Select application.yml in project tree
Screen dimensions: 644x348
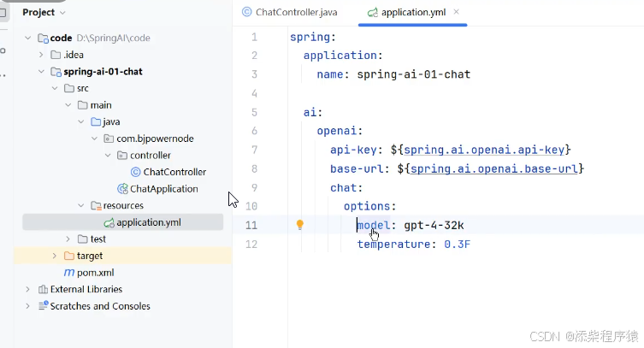(x=123, y=222)
